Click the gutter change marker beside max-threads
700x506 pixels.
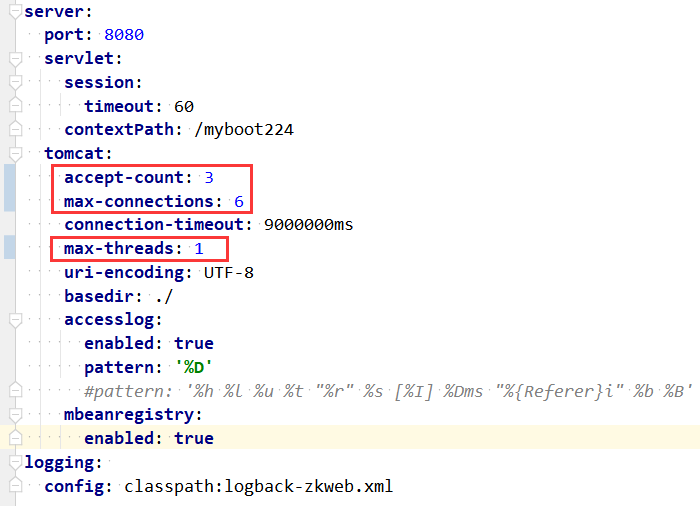click(x=10, y=247)
